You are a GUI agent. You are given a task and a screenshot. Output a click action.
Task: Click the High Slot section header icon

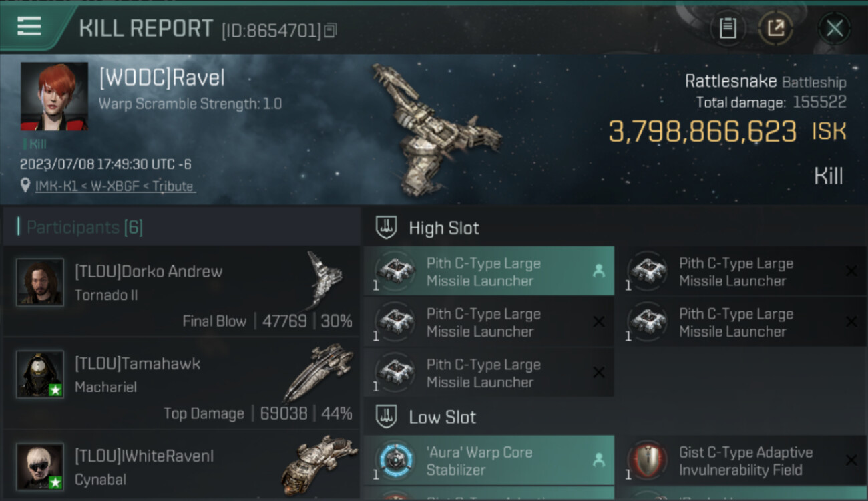(x=387, y=228)
